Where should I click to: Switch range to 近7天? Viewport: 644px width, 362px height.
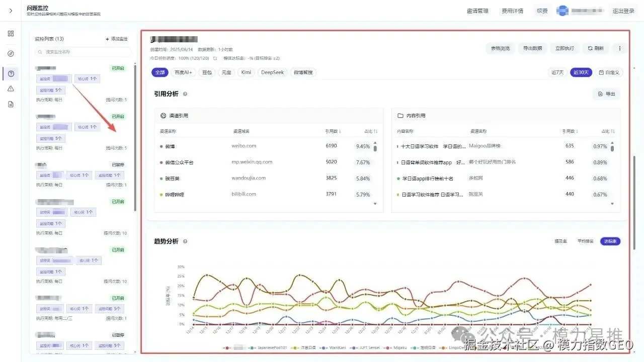[x=557, y=72]
